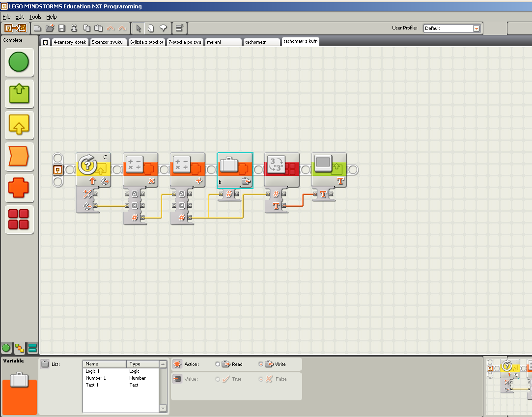Screen dimensions: 532x417
Task: Switch to the Custom palette tab
Action: [32, 348]
